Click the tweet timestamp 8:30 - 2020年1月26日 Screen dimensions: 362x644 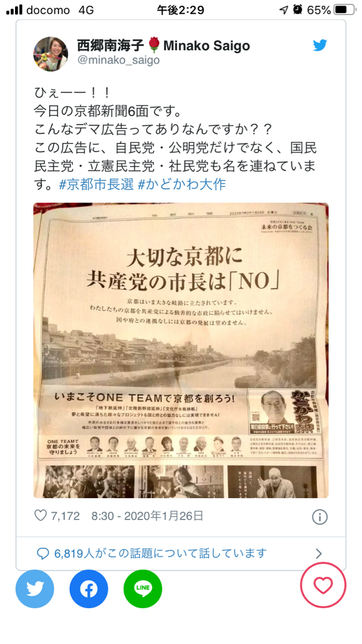pyautogui.click(x=147, y=516)
